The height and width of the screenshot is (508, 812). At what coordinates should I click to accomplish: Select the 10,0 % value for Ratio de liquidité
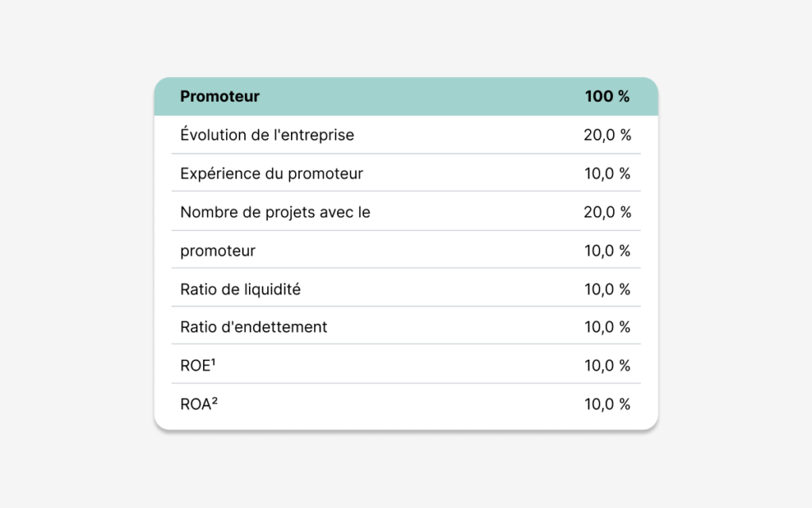[x=607, y=289]
